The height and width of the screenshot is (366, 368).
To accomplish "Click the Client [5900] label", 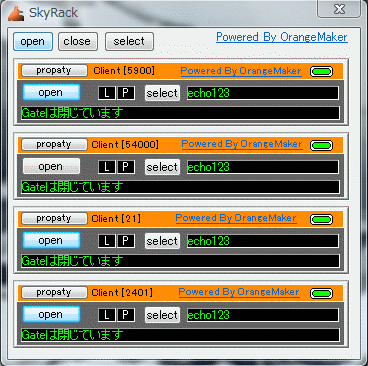I will tap(124, 71).
